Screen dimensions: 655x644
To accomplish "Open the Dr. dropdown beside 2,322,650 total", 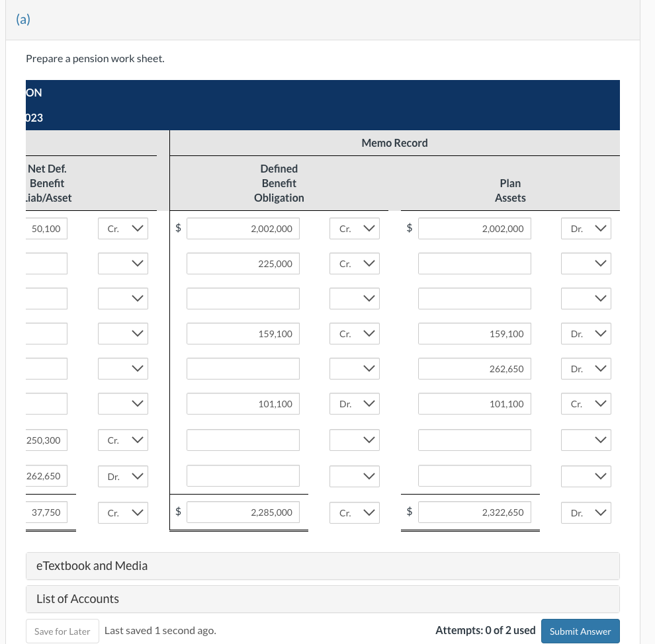I will pos(586,512).
